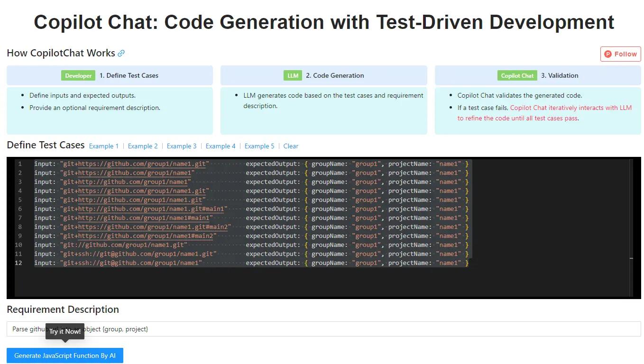Click the Requirement Description input field
The height and width of the screenshot is (364, 644).
click(323, 329)
